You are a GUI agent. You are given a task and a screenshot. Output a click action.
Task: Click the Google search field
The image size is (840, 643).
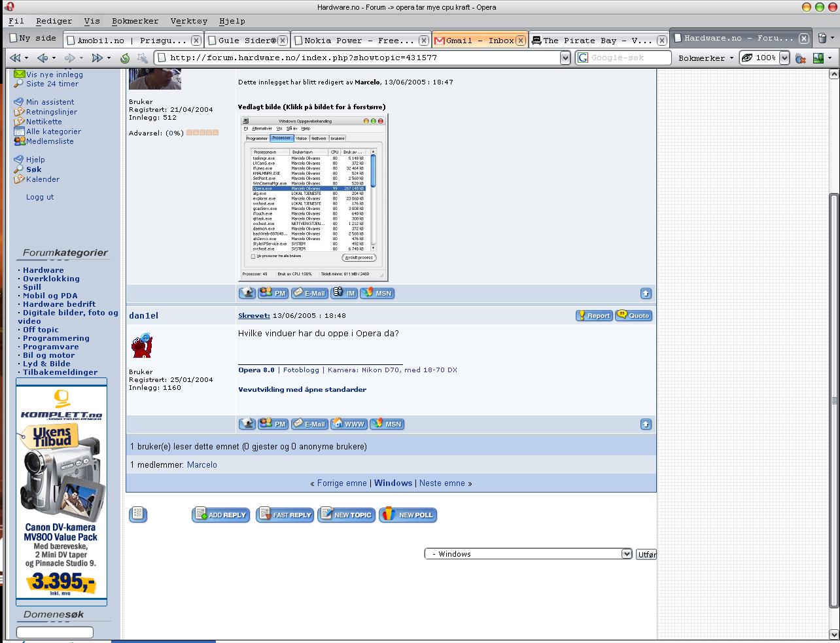(624, 58)
